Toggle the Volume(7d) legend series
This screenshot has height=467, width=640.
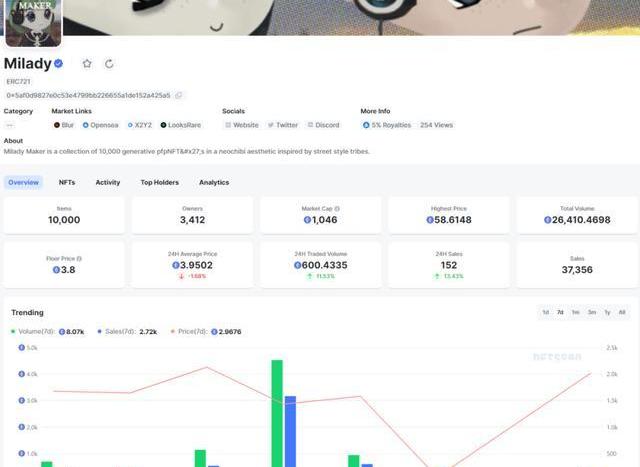click(47, 331)
